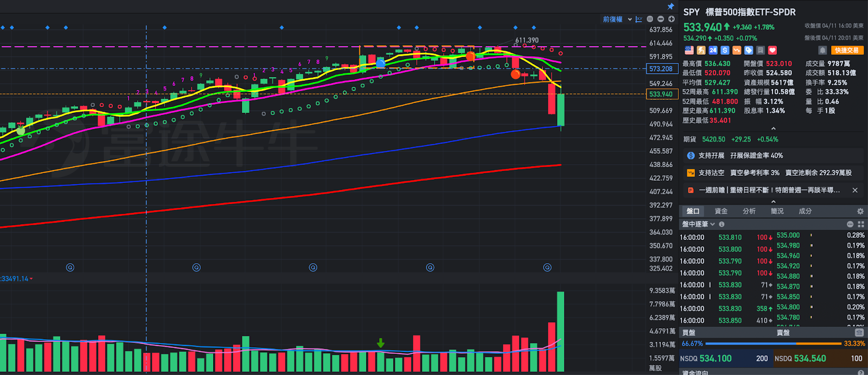Click the info icon next to 盤中逐筆

click(x=722, y=224)
